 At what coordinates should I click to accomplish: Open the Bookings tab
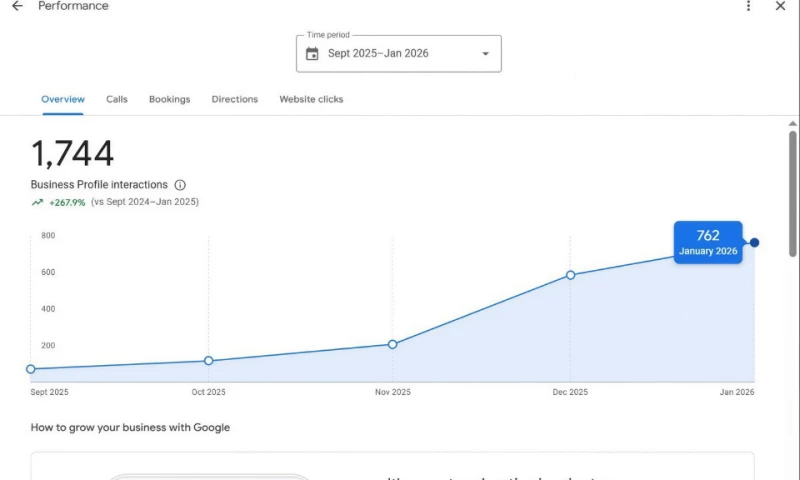pyautogui.click(x=169, y=99)
